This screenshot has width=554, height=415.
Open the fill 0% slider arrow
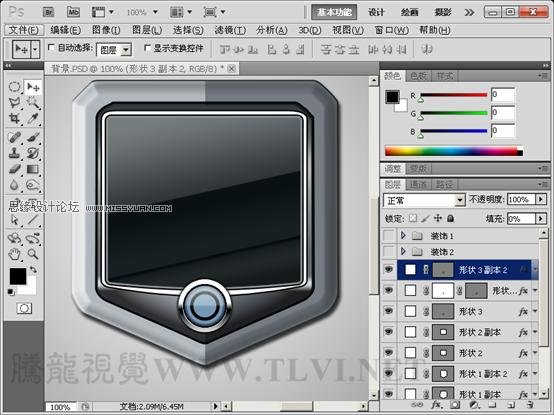(x=541, y=219)
